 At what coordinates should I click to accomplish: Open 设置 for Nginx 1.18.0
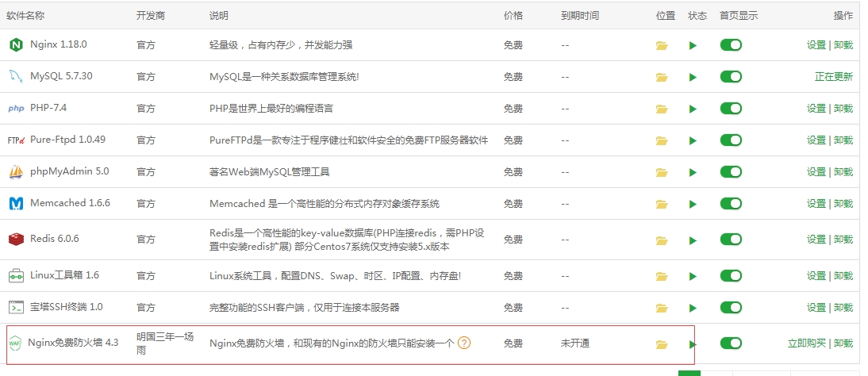pos(816,45)
